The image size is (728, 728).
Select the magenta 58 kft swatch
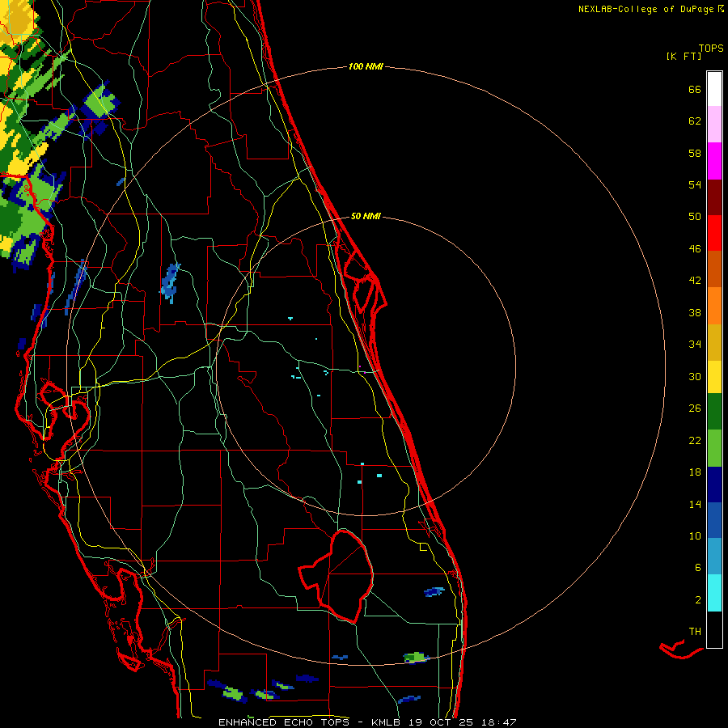click(714, 161)
